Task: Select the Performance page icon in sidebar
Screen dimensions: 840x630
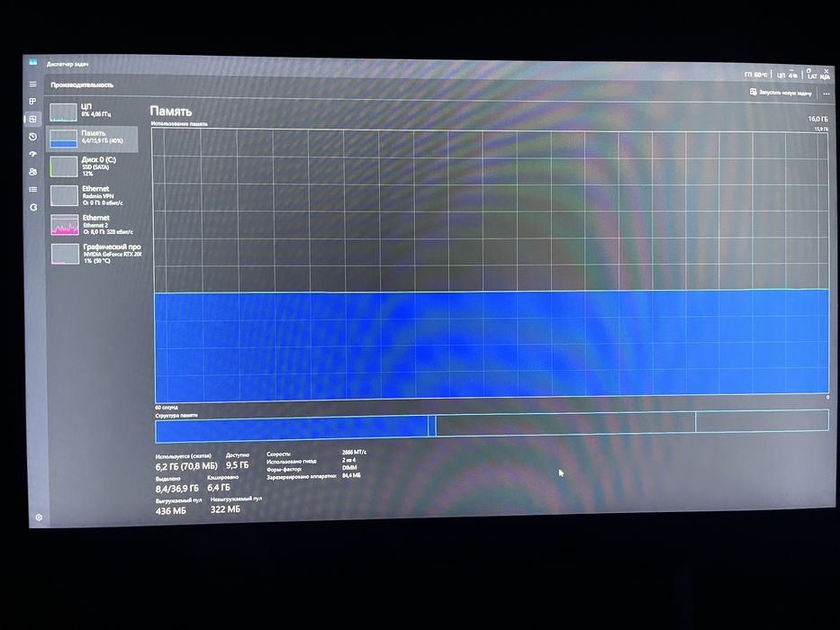Action: [32, 119]
